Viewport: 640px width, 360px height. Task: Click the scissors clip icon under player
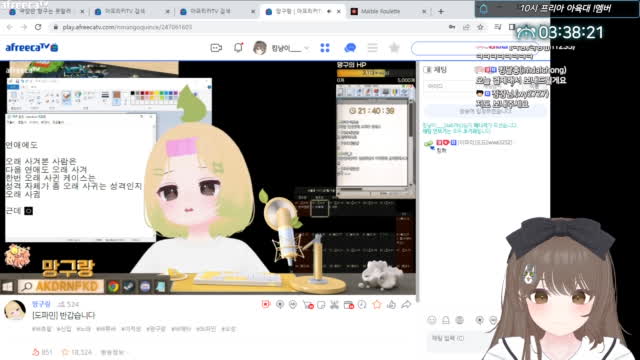tap(334, 304)
